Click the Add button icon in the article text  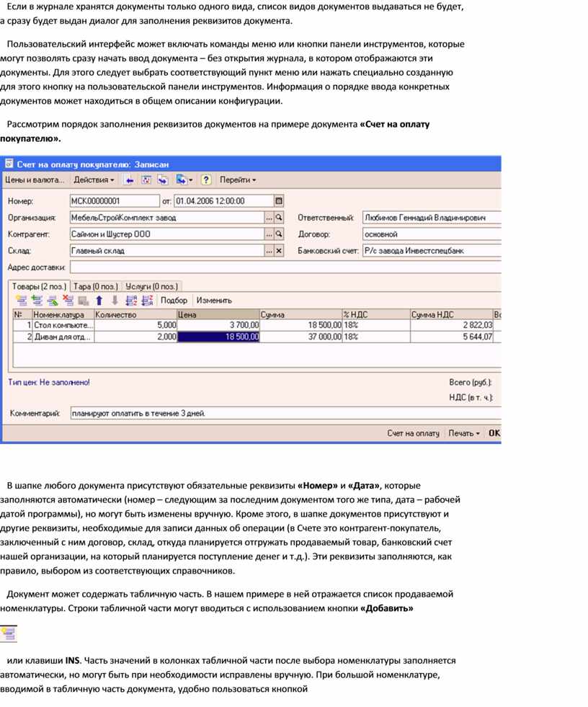click(x=9, y=633)
